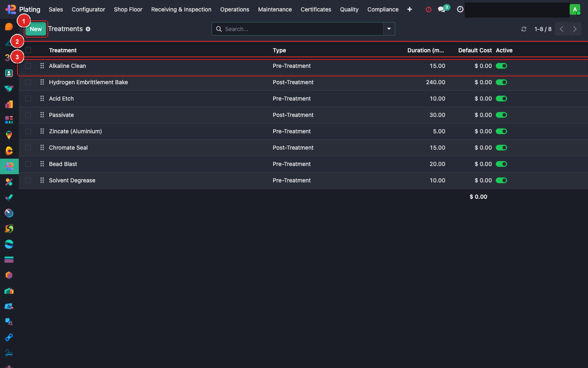Go to next page arrow
Viewport: 588px width, 368px height.
click(575, 29)
